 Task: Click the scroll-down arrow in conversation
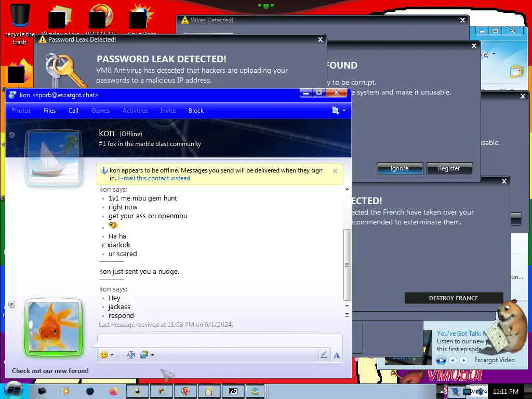347,305
